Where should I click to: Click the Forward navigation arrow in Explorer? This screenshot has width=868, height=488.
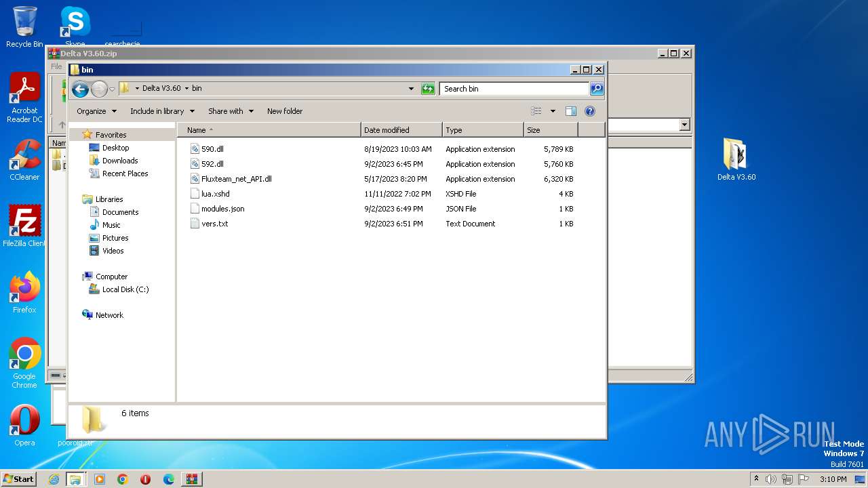[99, 89]
